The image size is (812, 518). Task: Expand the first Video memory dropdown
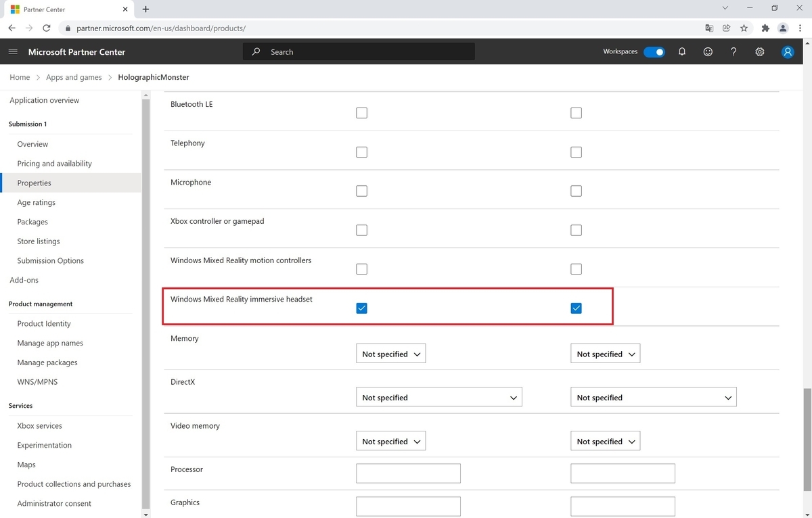391,442
